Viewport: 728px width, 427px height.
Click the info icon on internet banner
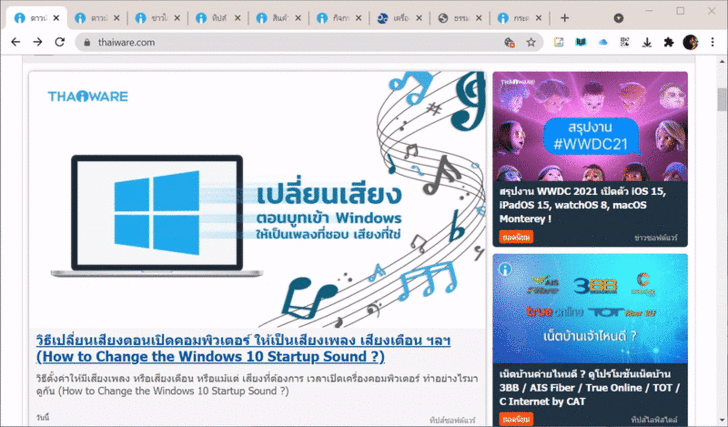505,269
